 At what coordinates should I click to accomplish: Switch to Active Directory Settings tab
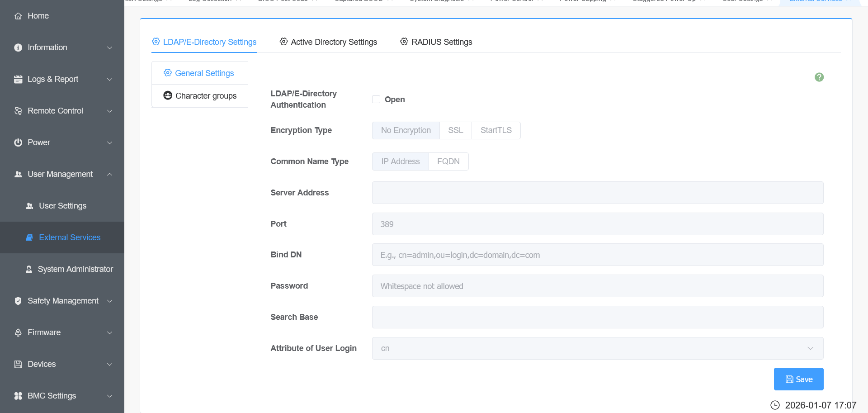(328, 42)
